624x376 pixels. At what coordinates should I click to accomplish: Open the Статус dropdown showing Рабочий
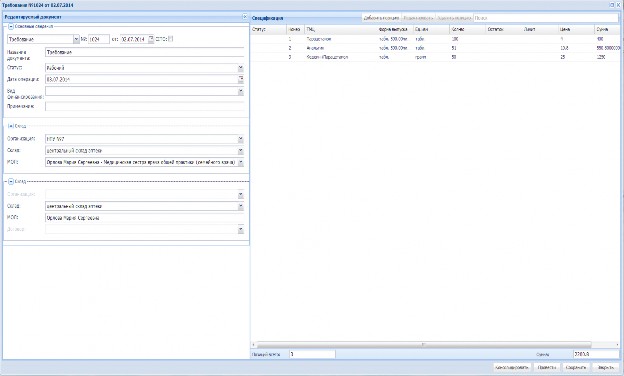point(241,68)
